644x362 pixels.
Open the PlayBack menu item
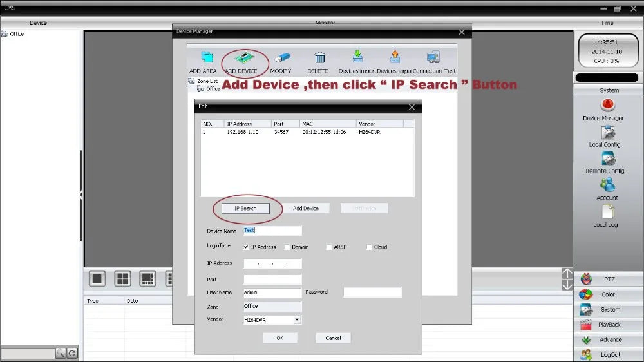(x=609, y=325)
